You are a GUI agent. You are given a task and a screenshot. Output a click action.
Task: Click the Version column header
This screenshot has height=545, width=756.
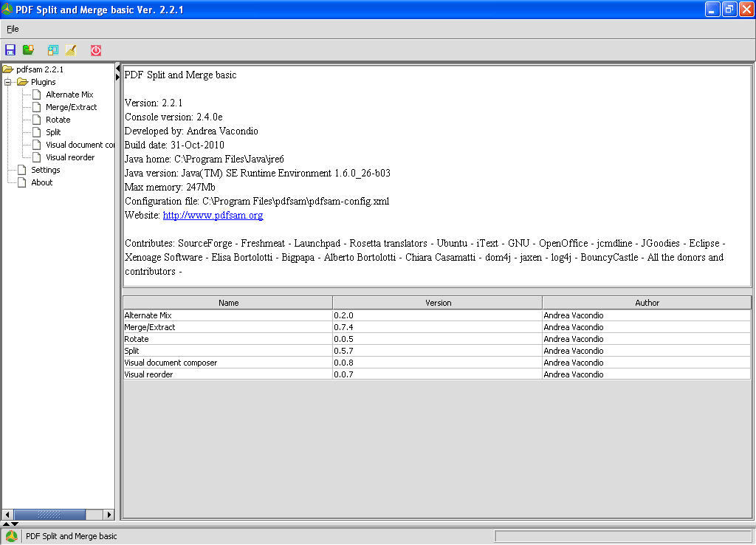[x=438, y=303]
